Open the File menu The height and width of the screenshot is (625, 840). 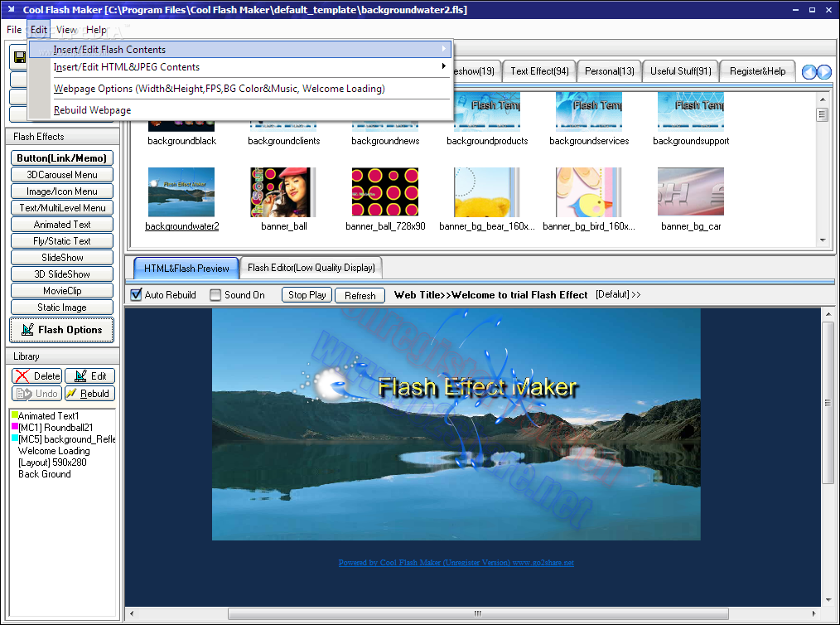(x=14, y=30)
